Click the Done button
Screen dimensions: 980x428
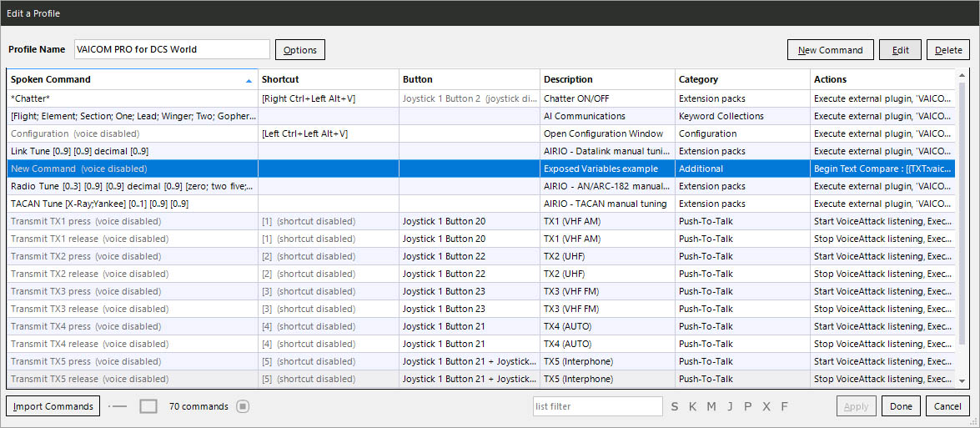tap(901, 406)
